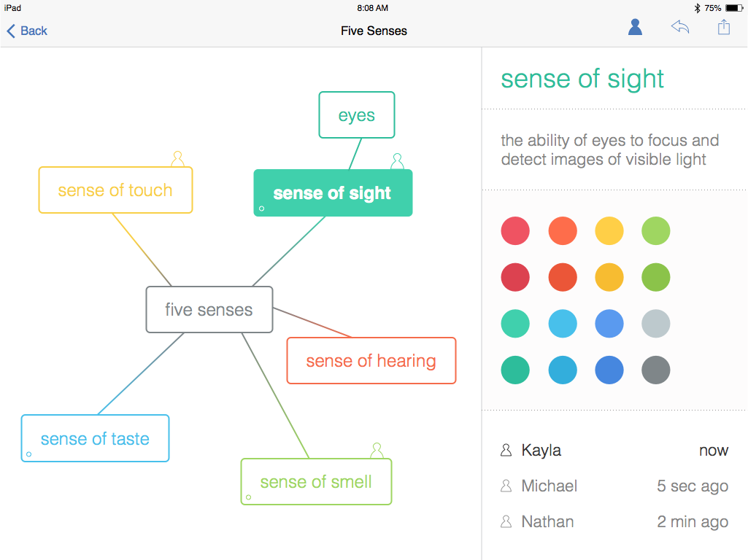Screen dimensions: 748x560
Task: Pick the dark sky blue color swatch
Action: [x=563, y=370]
